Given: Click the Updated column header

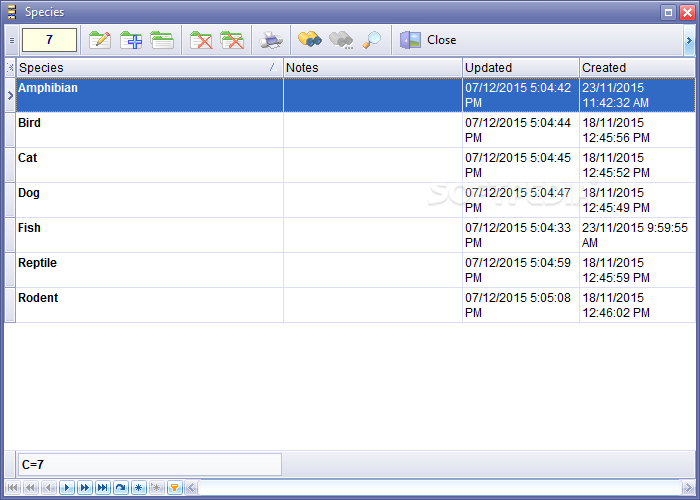Looking at the screenshot, I should point(521,68).
